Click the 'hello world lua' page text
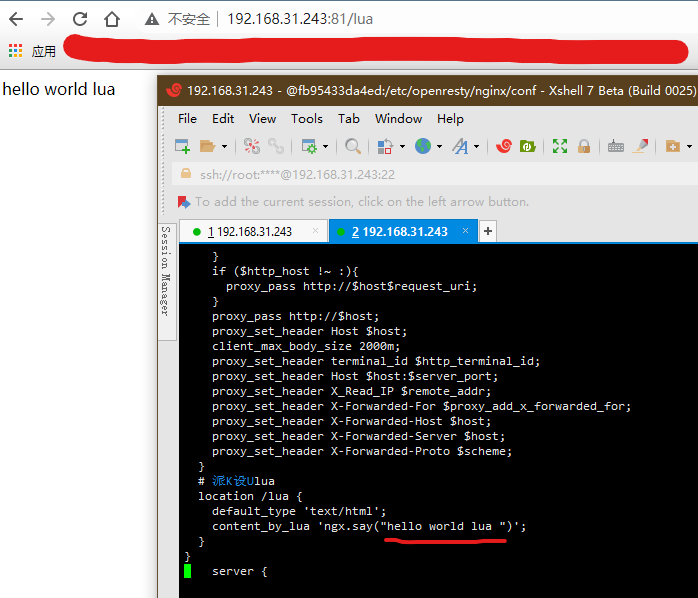Screen dimensions: 698x598 (59, 89)
